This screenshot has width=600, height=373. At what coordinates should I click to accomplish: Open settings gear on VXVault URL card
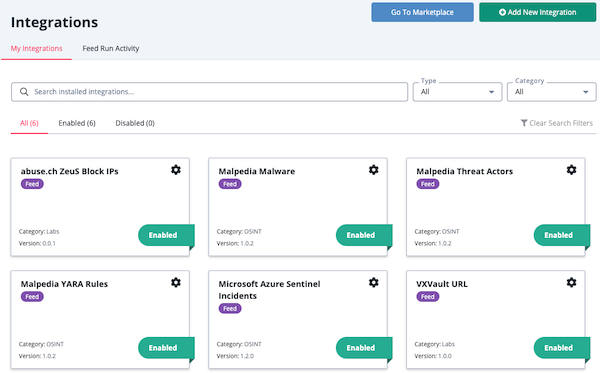[571, 283]
